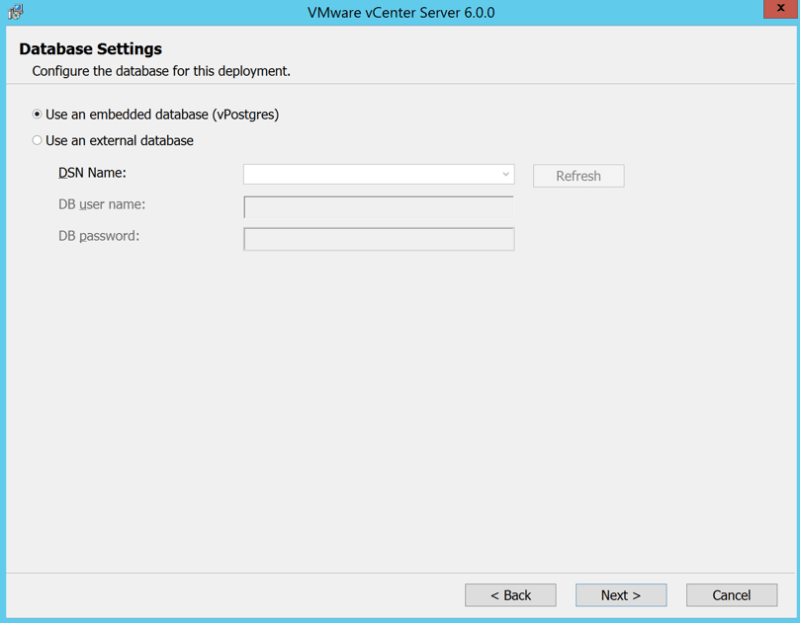Click the 'DB user name:' label
This screenshot has height=623, width=800.
102,205
